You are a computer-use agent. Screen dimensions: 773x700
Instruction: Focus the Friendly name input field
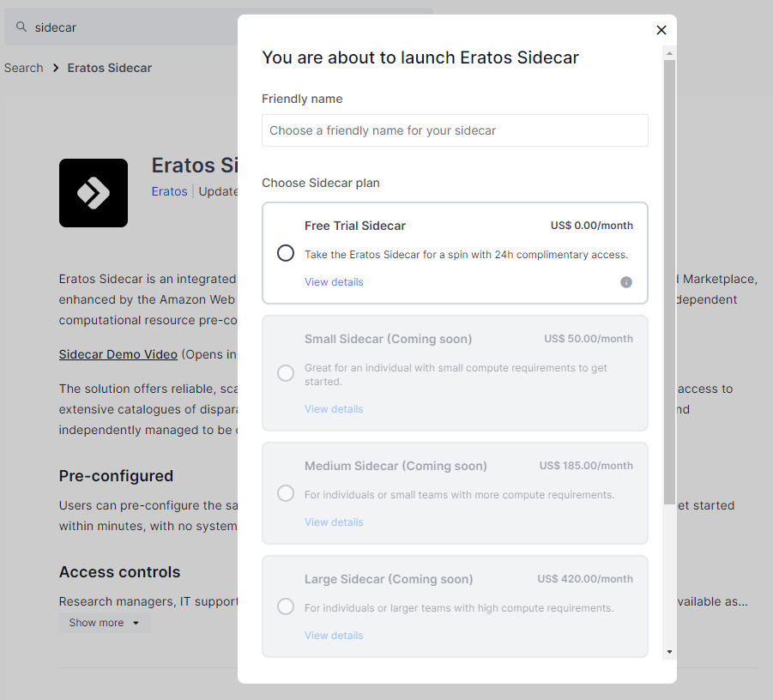(455, 130)
